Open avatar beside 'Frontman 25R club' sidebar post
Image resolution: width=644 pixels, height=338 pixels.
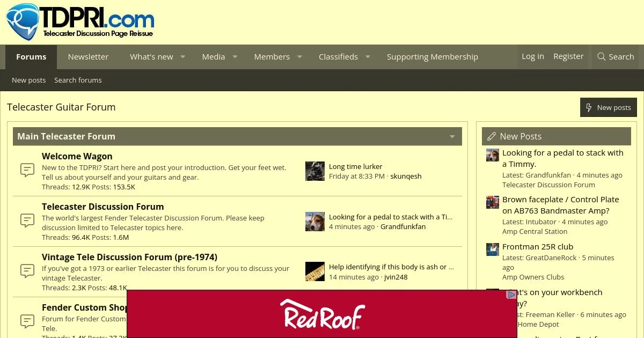coord(493,249)
